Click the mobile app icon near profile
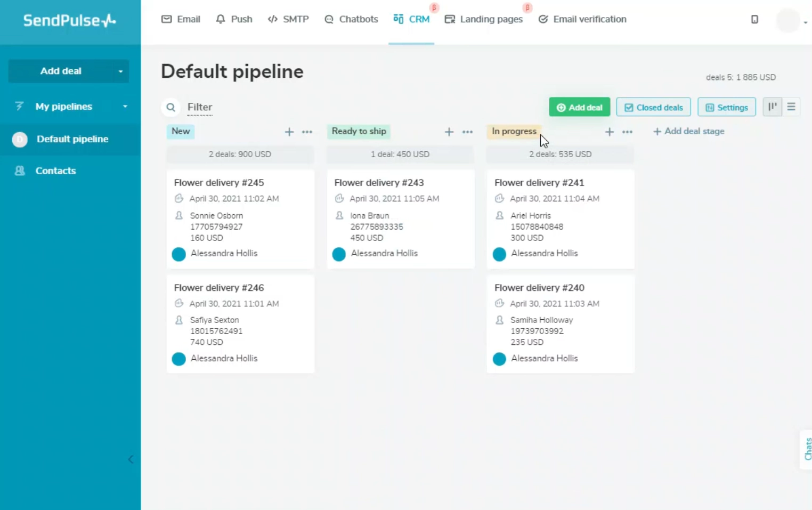This screenshot has height=510, width=812. [x=754, y=19]
